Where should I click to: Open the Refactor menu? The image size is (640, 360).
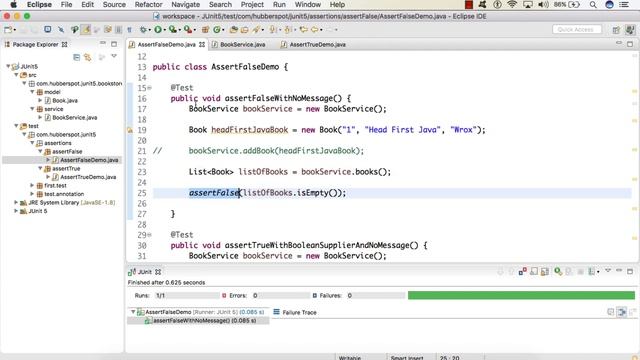149,5
